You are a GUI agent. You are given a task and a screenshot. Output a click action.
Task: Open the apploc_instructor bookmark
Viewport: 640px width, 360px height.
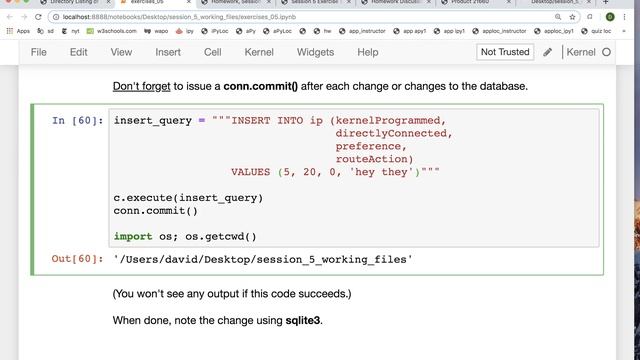tap(499, 31)
